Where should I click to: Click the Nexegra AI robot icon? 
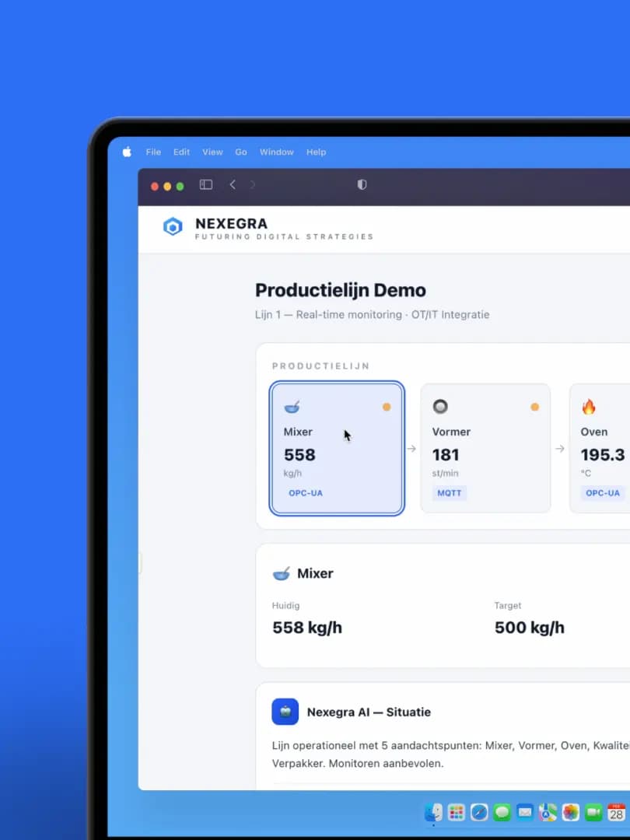[285, 712]
